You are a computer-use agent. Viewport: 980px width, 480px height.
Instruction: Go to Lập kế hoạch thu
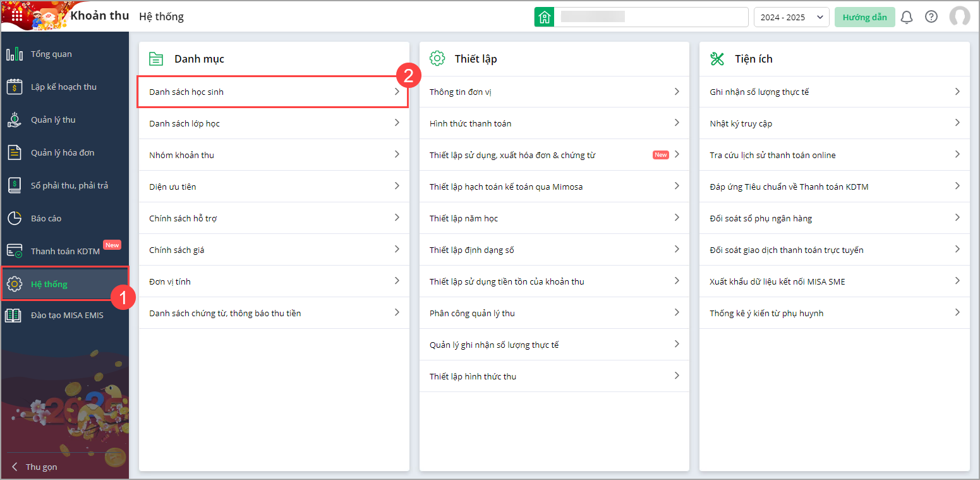[x=63, y=87]
